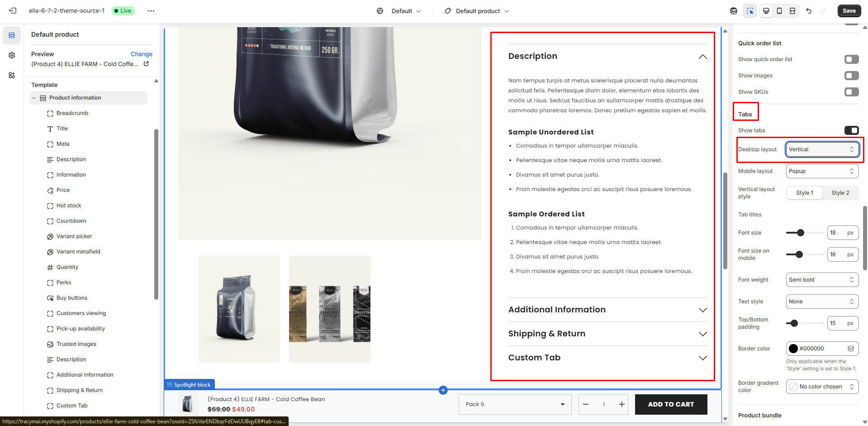The height and width of the screenshot is (426, 868).
Task: Adjust the Font size slider
Action: click(x=801, y=233)
